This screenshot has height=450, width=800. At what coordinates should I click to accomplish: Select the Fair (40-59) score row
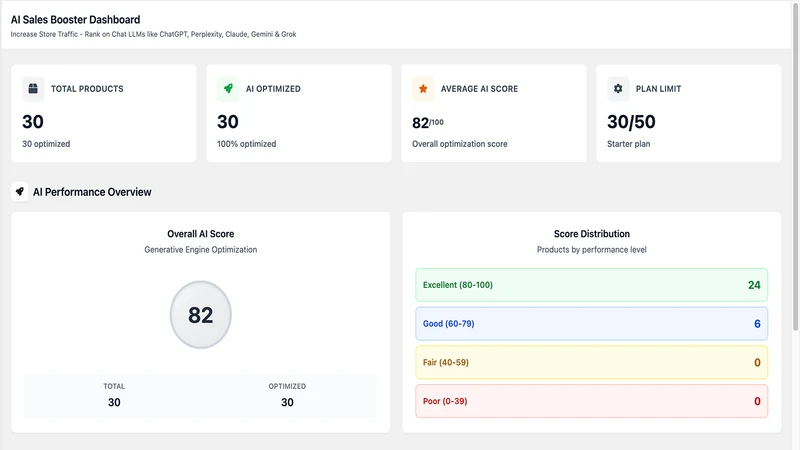(591, 362)
